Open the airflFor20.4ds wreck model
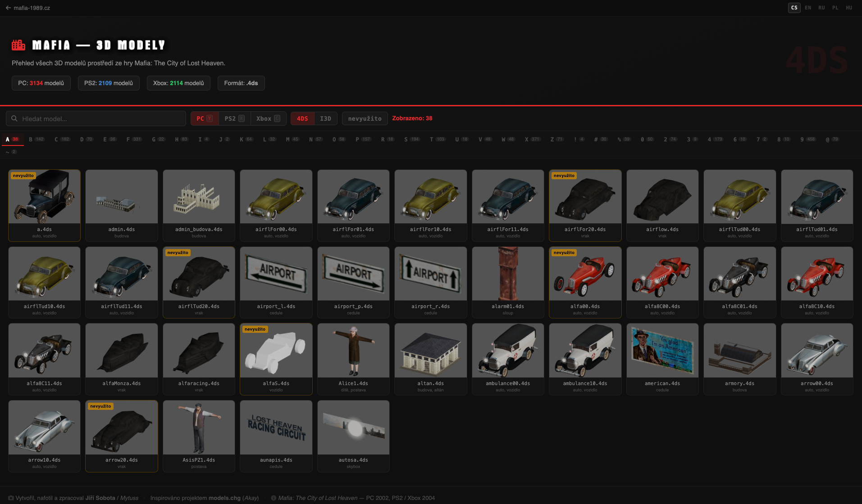 pos(585,205)
